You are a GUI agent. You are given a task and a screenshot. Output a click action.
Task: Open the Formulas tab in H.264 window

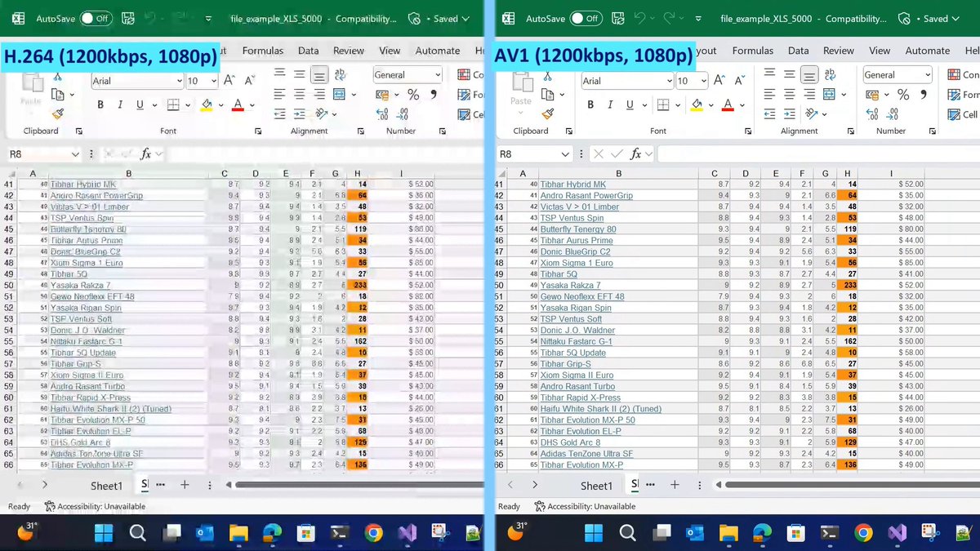point(263,51)
